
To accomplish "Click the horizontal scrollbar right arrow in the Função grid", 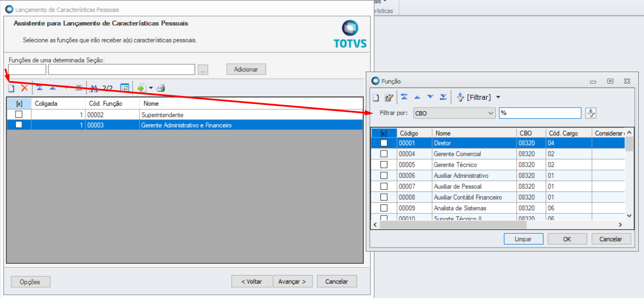I will [x=620, y=225].
